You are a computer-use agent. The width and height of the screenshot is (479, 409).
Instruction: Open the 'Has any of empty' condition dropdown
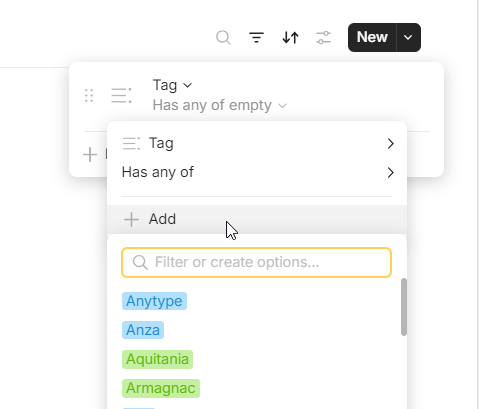click(x=220, y=105)
